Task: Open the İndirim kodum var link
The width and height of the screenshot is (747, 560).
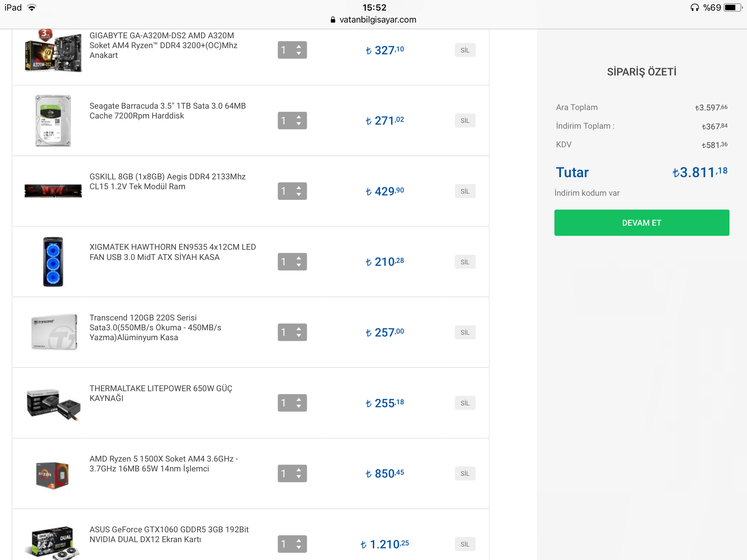Action: click(587, 193)
